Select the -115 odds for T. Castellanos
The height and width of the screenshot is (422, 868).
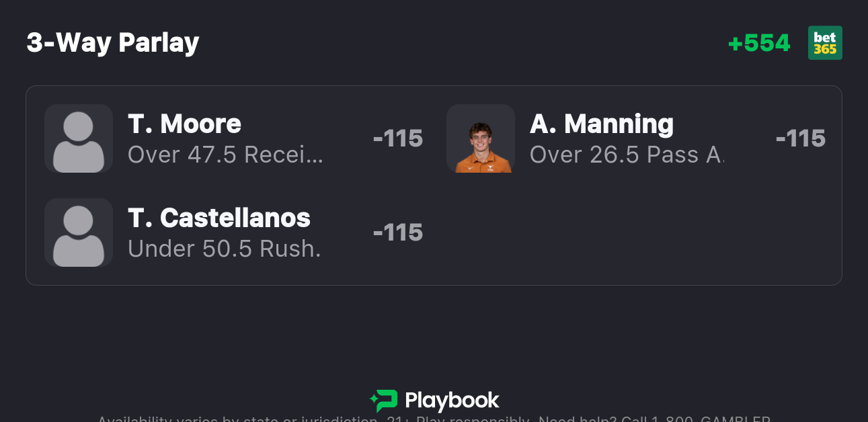tap(397, 233)
